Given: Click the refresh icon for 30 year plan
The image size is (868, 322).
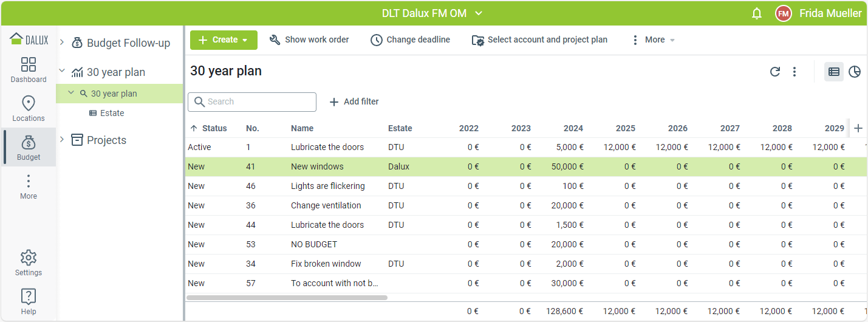Looking at the screenshot, I should [x=775, y=72].
